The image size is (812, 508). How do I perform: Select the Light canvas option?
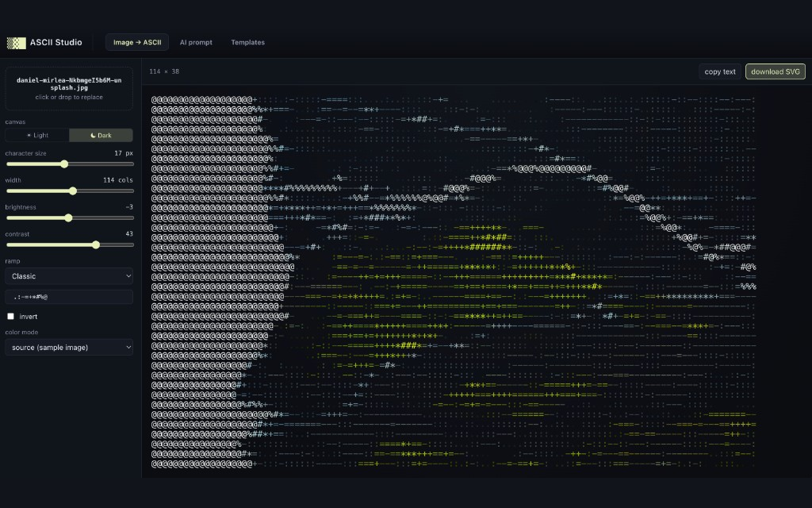37,135
